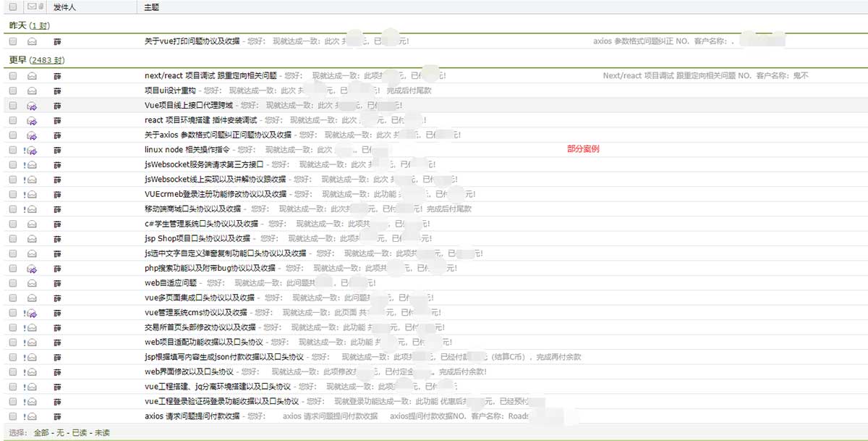
Task: Click the paperclip attachment icon in header
Action: tap(41, 7)
